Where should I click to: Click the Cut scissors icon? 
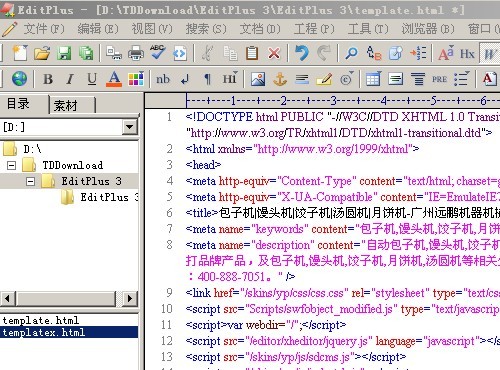(x=208, y=53)
